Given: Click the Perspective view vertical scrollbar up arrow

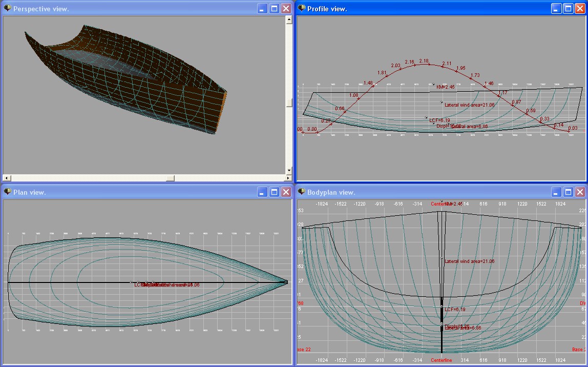Looking at the screenshot, I should [289, 20].
